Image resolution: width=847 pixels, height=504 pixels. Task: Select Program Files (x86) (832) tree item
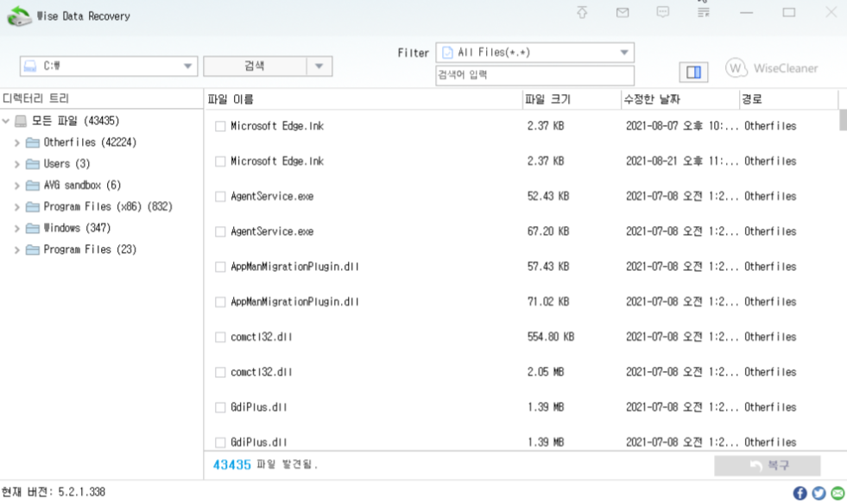(x=108, y=206)
